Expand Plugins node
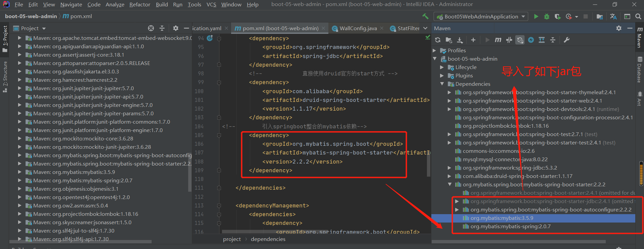This screenshot has width=644, height=249. [x=442, y=76]
